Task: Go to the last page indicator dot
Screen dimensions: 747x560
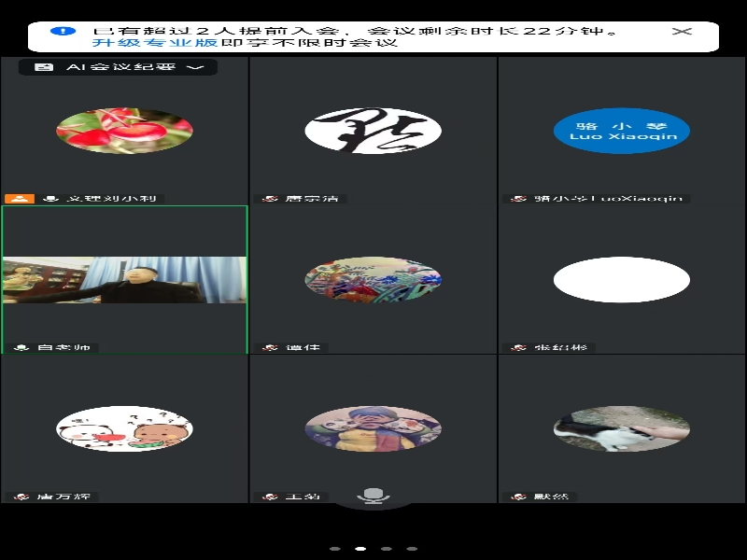Action: 411,549
